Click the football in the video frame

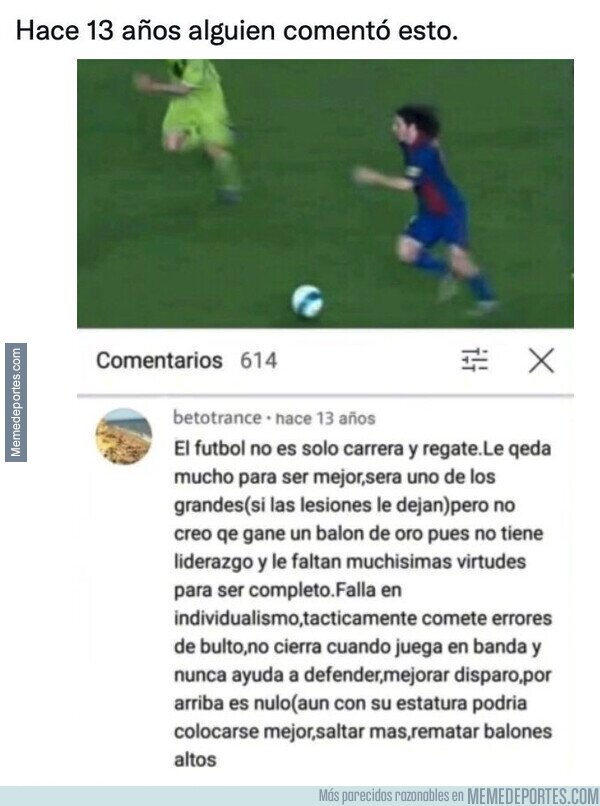point(307,301)
